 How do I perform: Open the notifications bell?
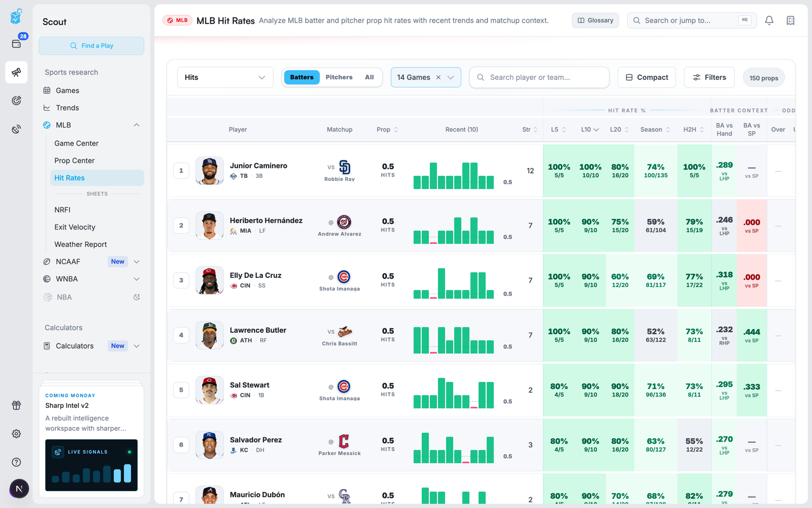(769, 20)
